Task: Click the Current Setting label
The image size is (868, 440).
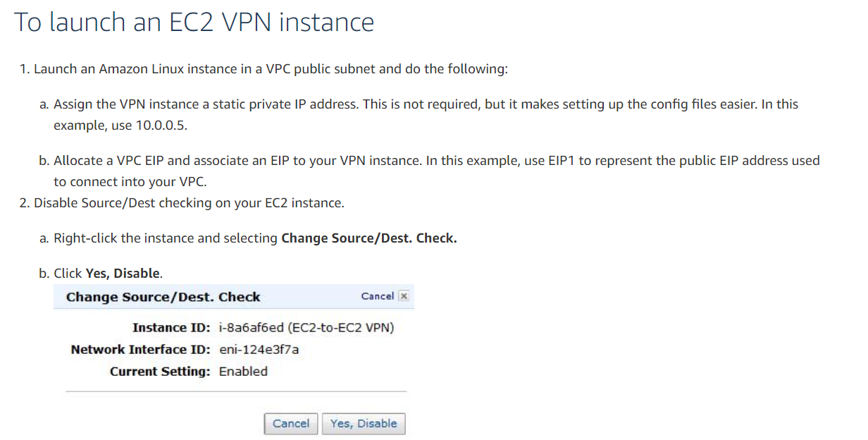Action: coord(160,372)
